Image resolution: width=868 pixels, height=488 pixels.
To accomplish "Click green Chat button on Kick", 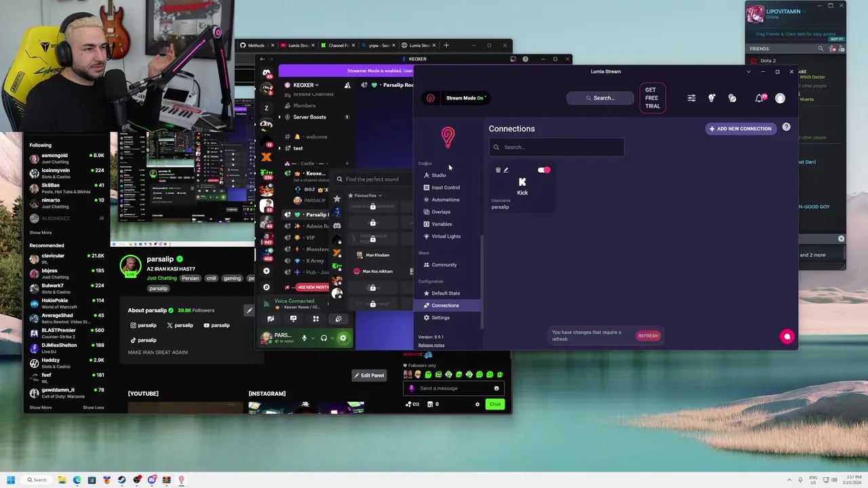I will pos(495,405).
